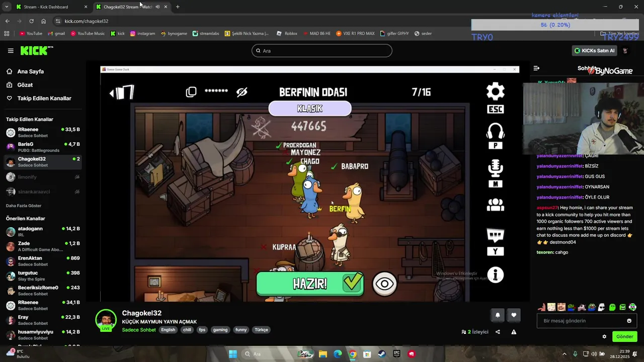Open chat settings gear icon

[x=604, y=337]
